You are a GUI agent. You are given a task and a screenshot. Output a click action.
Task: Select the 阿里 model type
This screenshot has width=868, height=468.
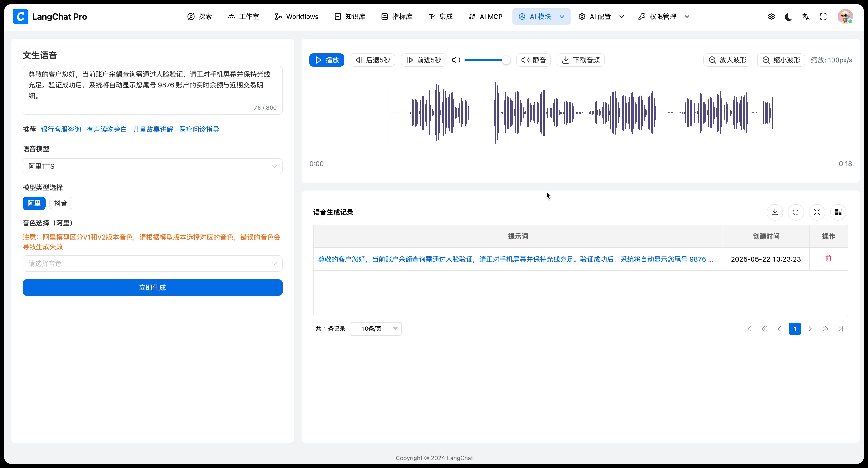tap(34, 203)
